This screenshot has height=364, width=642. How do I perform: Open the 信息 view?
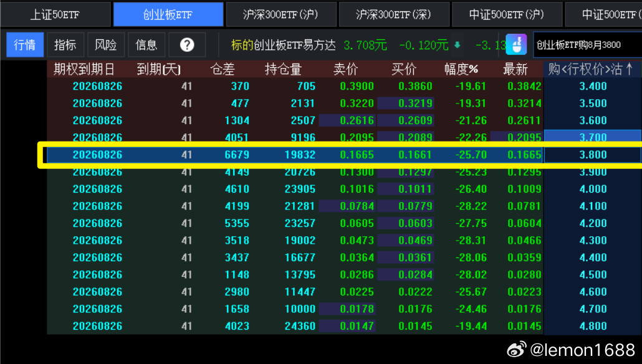tap(146, 45)
